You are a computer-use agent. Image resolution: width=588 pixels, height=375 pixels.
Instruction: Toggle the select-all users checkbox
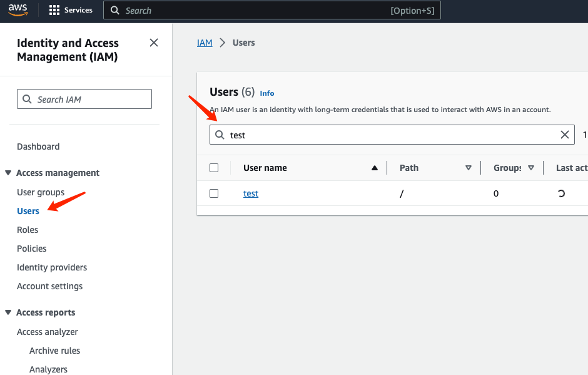214,168
